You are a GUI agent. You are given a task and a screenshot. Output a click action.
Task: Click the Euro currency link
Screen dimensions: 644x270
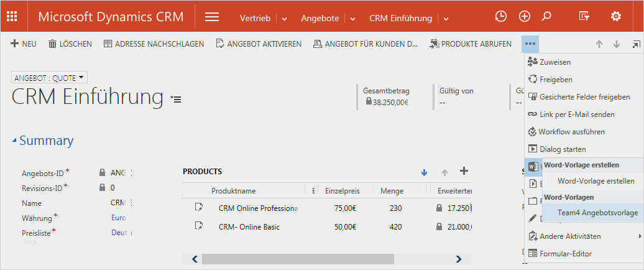(119, 218)
